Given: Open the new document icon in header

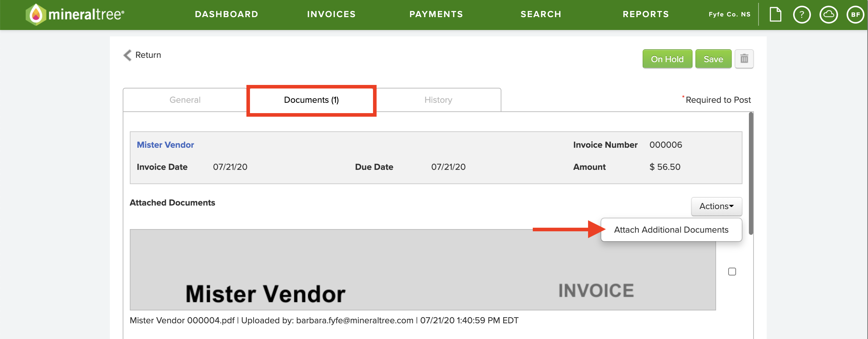Looking at the screenshot, I should [775, 15].
